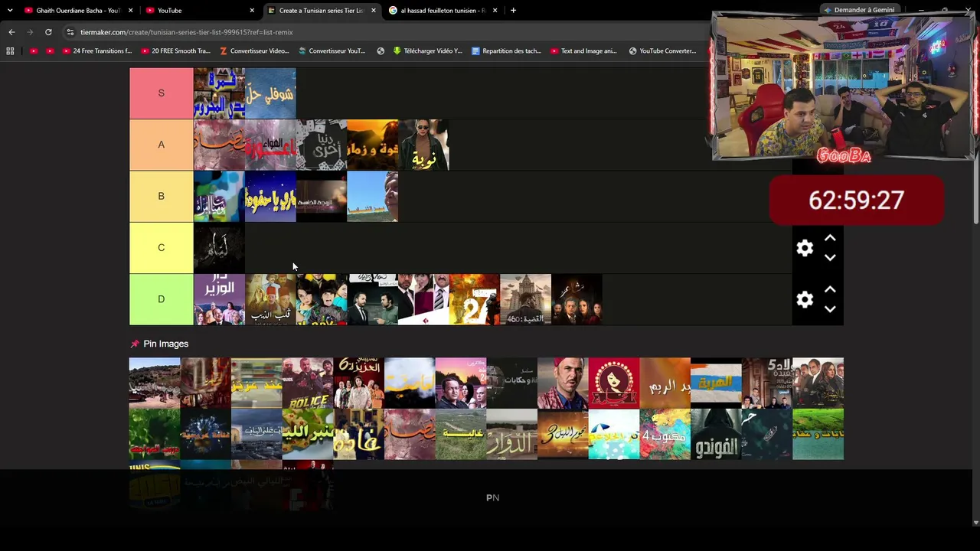980x551 pixels.
Task: Pick the 'مكتوب 4' colorful thumbnail
Action: point(665,435)
